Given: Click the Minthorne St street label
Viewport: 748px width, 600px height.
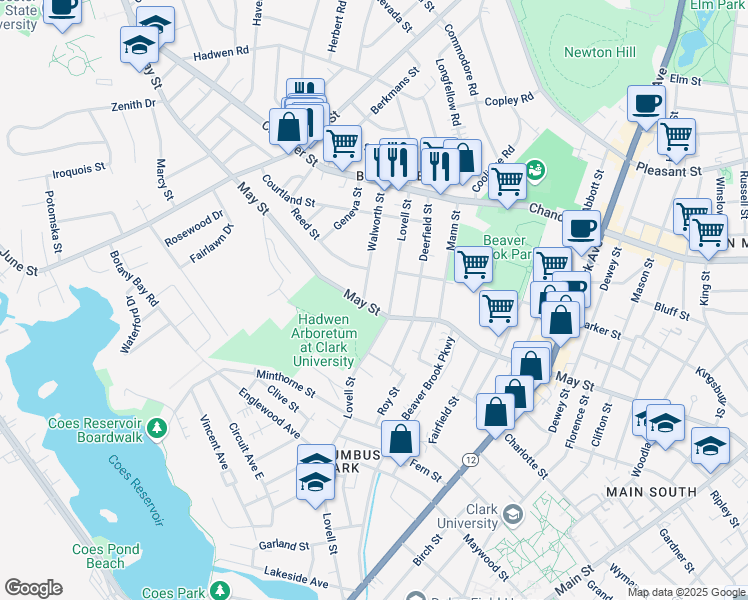Looking at the screenshot, I should pos(286,383).
